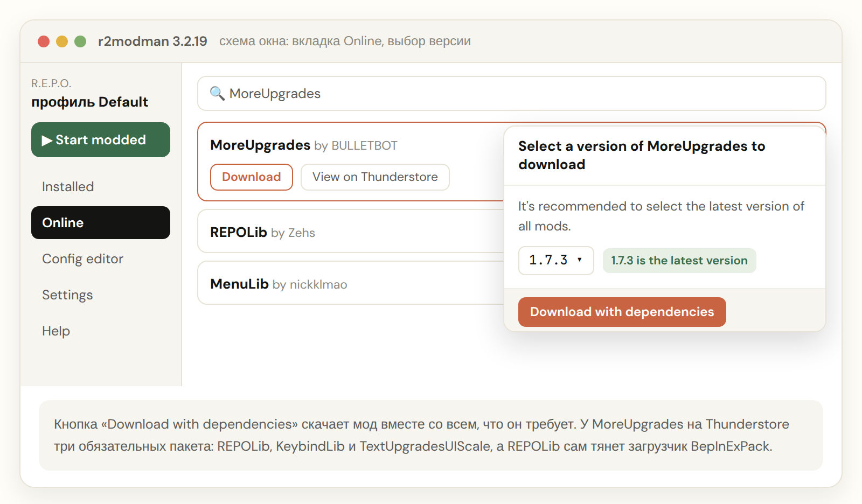
Task: Launch the game with Start modded
Action: (101, 140)
